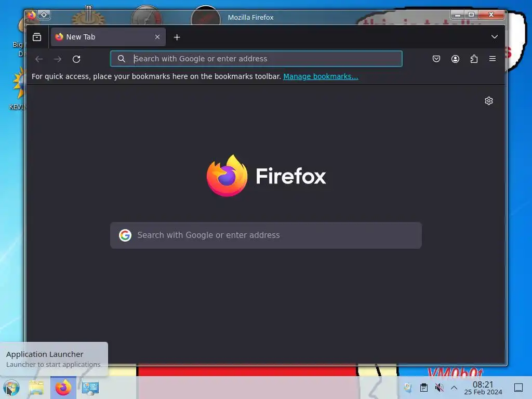Open system settings taskbar icon
The image size is (532, 399).
tap(90, 388)
